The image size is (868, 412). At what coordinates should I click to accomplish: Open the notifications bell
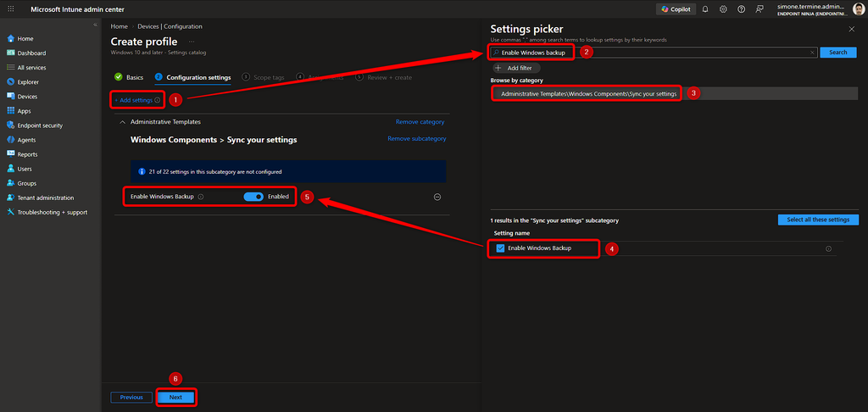705,9
